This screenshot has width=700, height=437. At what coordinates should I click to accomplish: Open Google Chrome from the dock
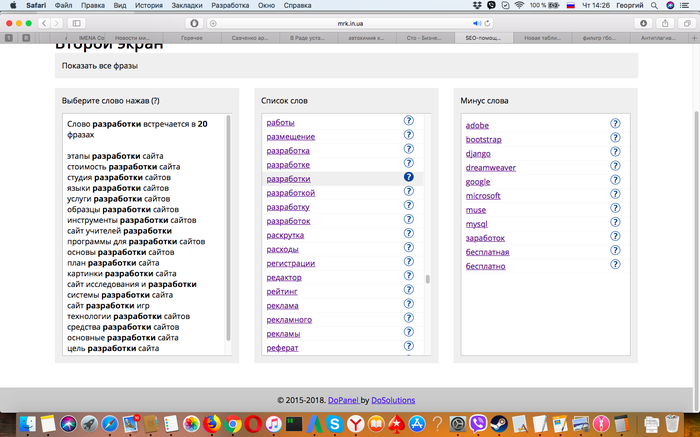(232, 425)
